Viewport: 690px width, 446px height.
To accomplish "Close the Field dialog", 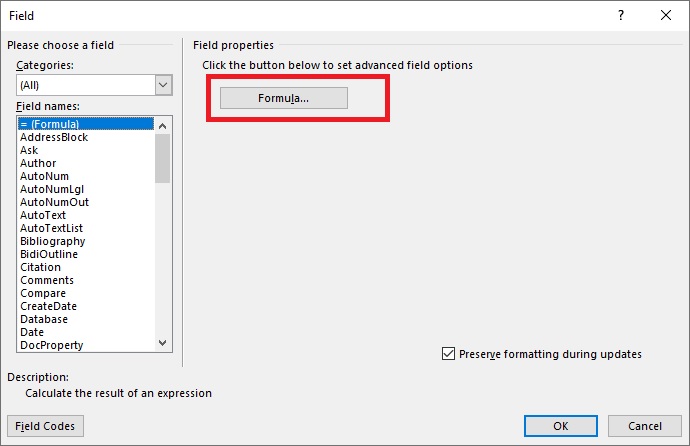I will [666, 16].
